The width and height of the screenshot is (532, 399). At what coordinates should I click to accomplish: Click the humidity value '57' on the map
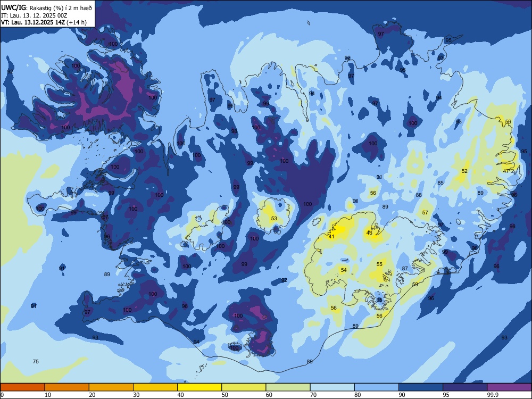(425, 212)
